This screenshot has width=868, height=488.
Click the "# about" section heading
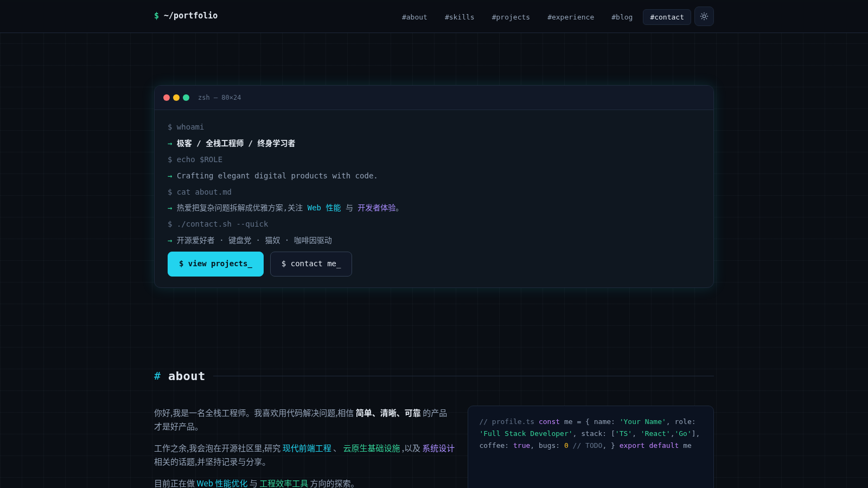[180, 376]
